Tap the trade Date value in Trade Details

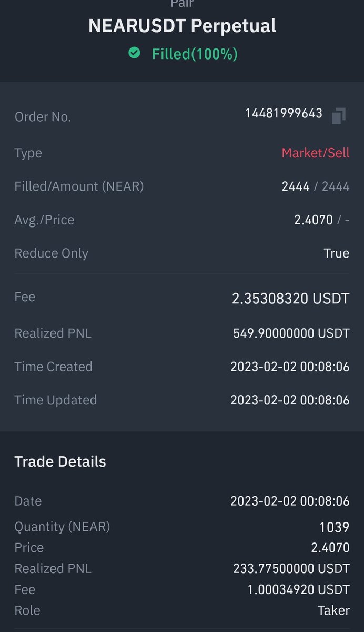pos(290,501)
